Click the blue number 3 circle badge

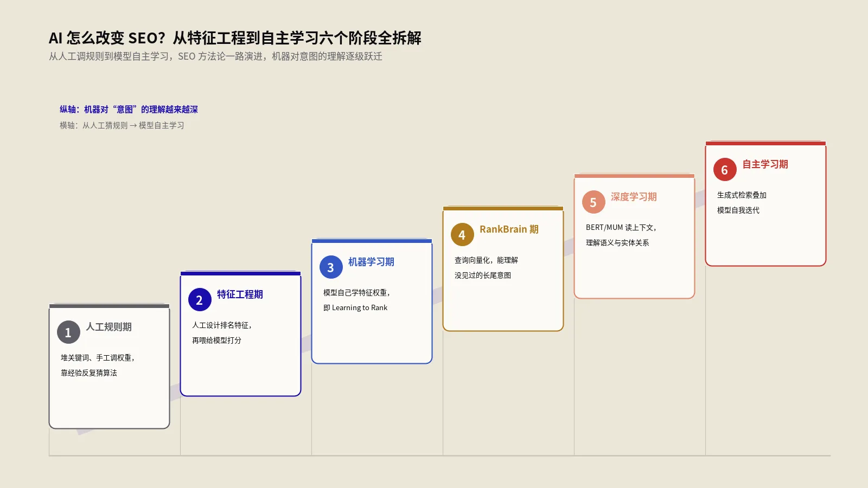tap(331, 267)
